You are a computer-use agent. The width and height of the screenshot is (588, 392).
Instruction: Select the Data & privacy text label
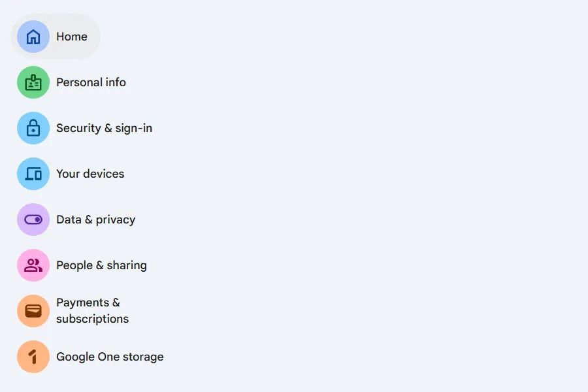[95, 220]
